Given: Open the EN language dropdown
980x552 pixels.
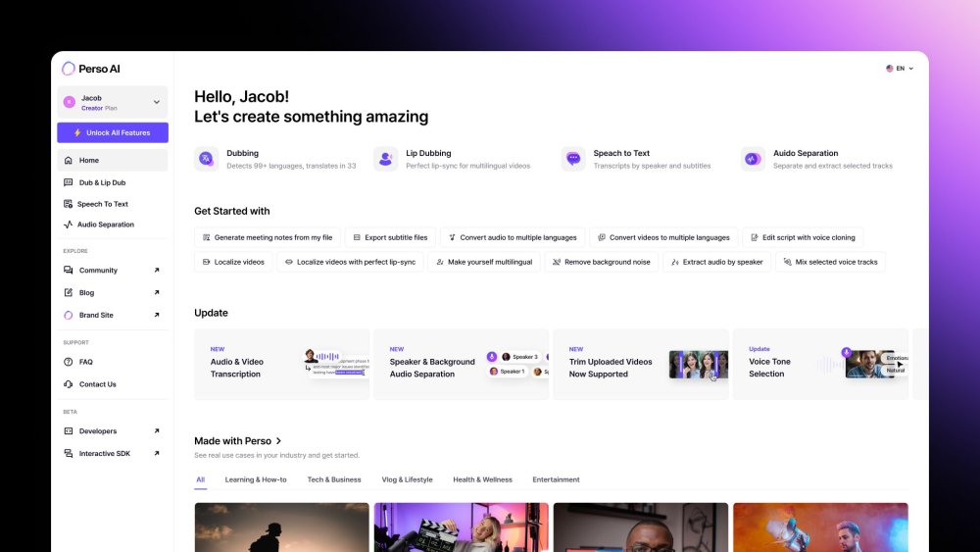Looking at the screenshot, I should coord(900,68).
